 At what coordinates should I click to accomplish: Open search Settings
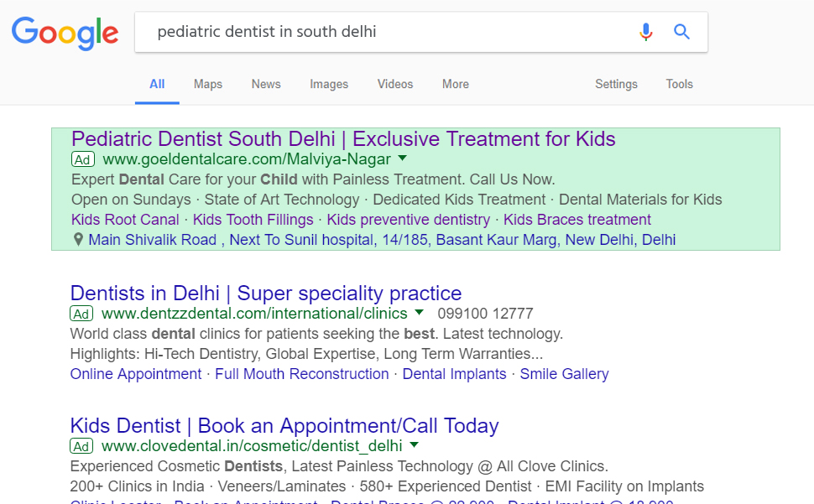tap(616, 84)
